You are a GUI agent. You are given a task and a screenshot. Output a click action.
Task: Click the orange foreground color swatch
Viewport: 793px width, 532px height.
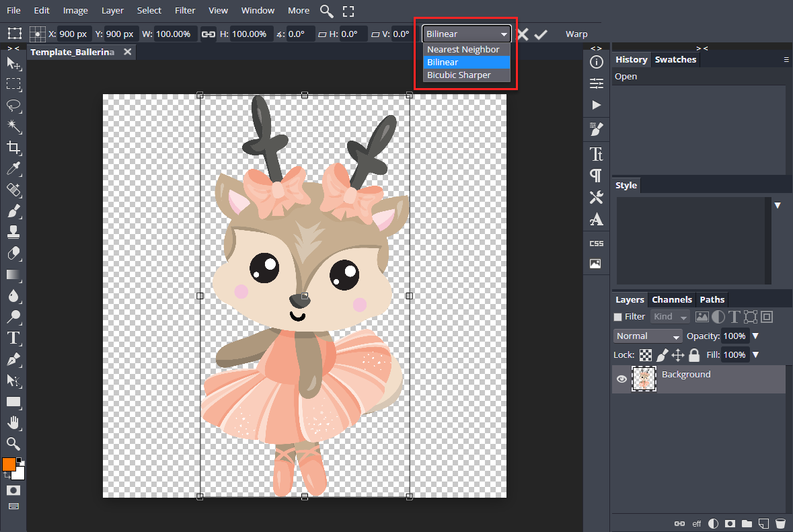point(9,464)
